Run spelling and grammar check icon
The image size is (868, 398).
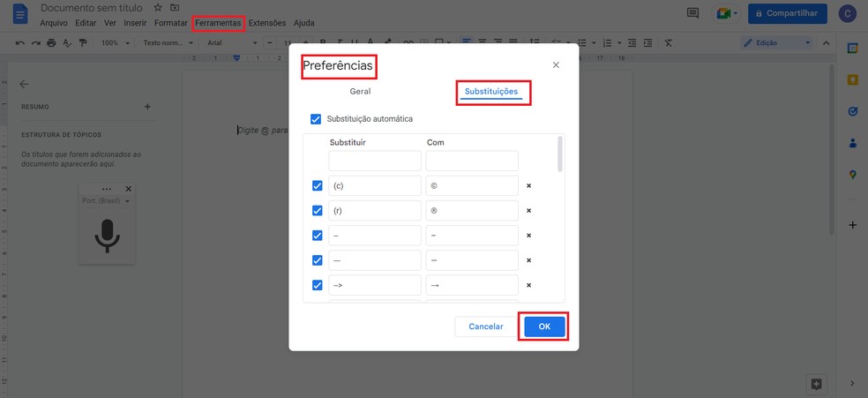(x=67, y=42)
